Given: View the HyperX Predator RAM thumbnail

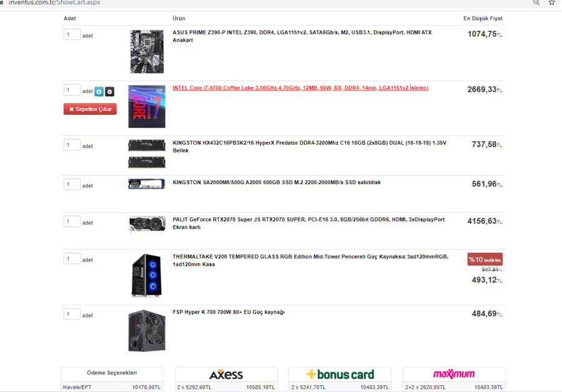Looking at the screenshot, I should (x=147, y=154).
